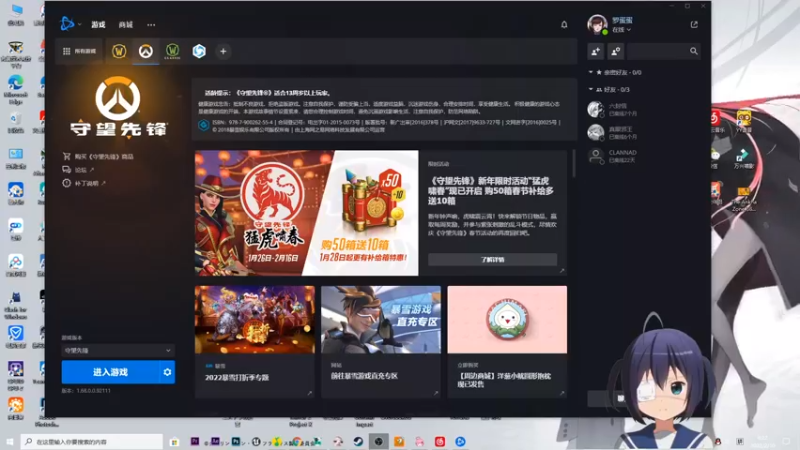
Task: Click the magnifier search icon
Action: point(693,51)
